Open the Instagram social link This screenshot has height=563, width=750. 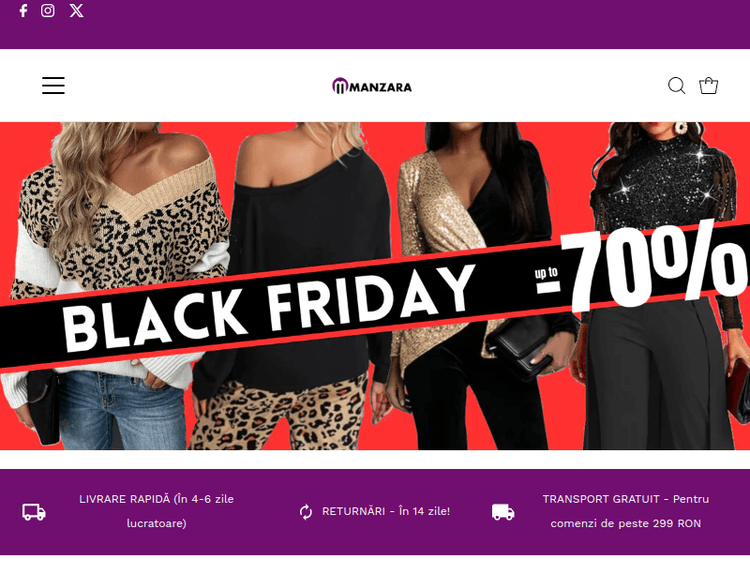(47, 11)
